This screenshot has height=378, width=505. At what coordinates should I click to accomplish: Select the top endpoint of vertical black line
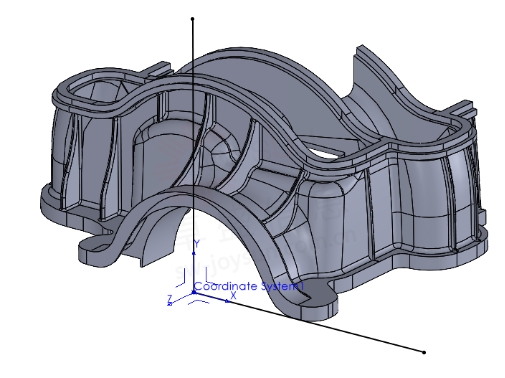192,19
